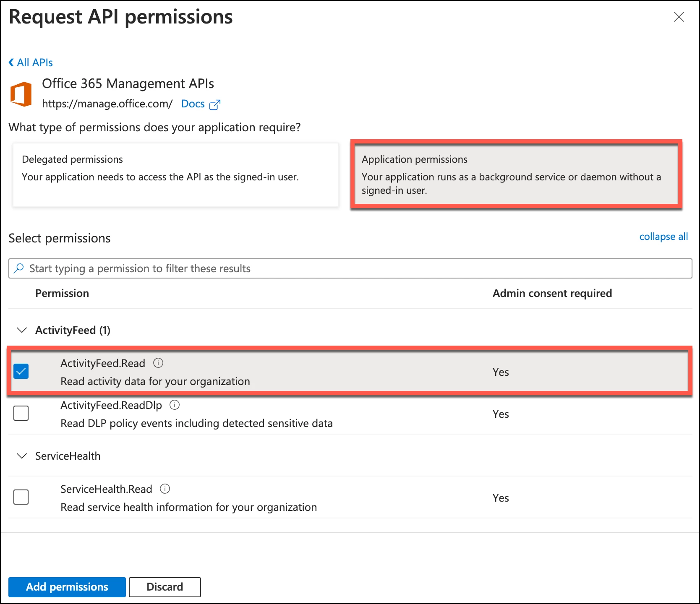Click Add permissions button

coord(67,587)
